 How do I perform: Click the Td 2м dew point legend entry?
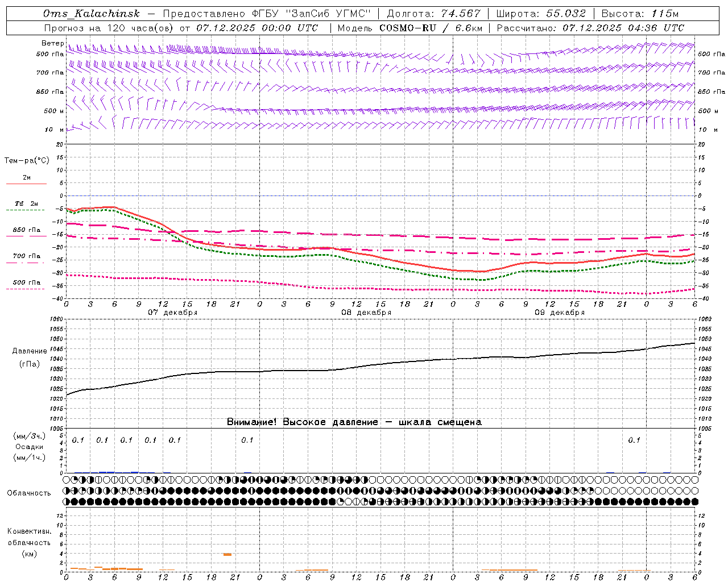(x=27, y=203)
